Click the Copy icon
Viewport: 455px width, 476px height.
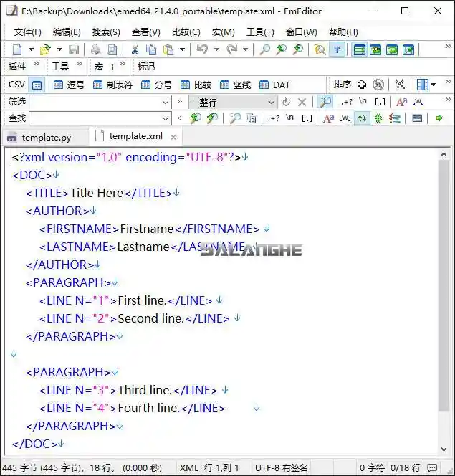(151, 49)
